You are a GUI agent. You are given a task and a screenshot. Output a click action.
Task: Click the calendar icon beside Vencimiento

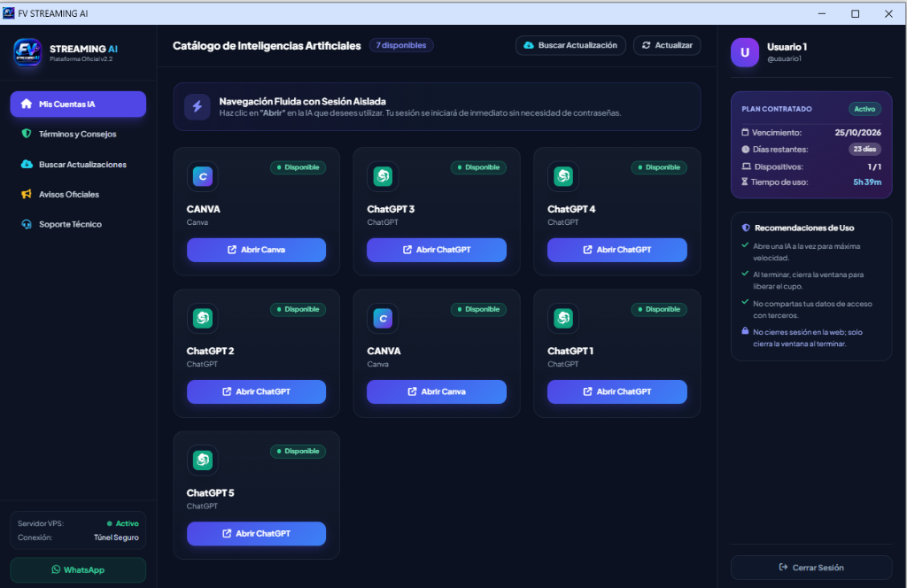click(x=745, y=133)
